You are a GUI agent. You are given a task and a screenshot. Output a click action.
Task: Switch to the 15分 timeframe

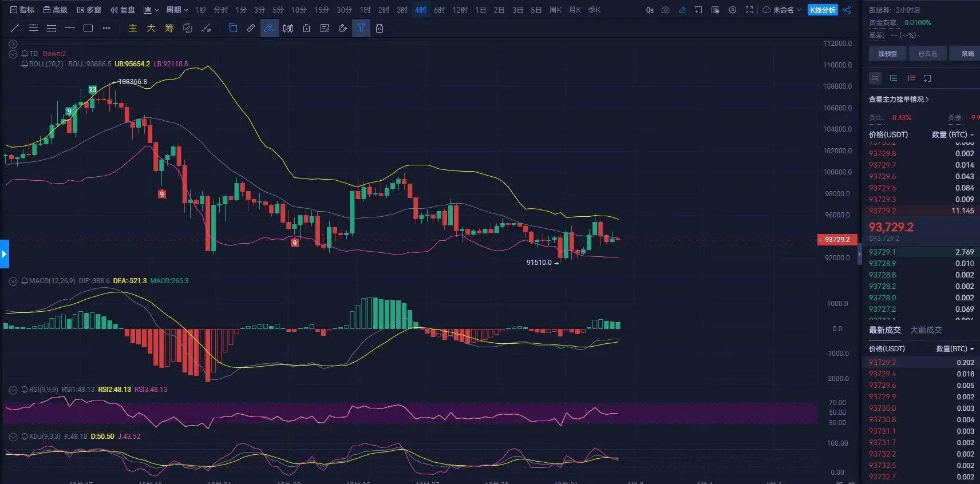coord(322,10)
